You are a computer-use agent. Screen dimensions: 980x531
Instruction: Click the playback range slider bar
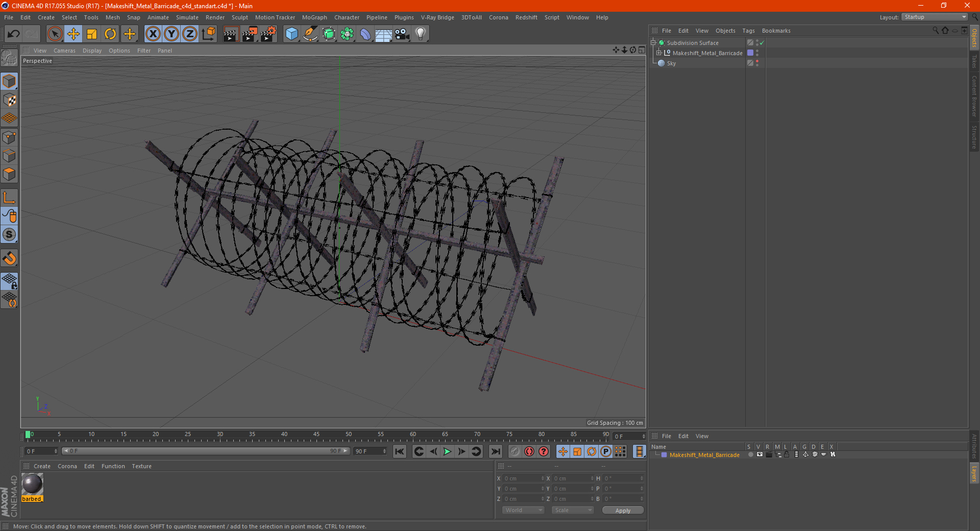(206, 451)
